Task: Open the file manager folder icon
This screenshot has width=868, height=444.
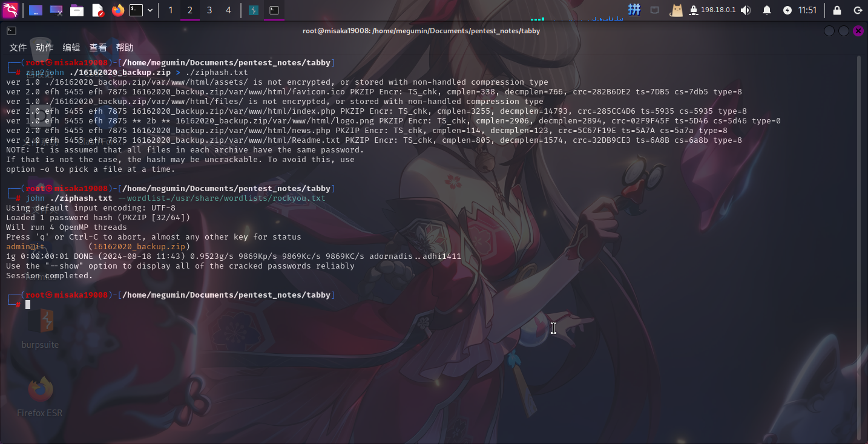Action: (77, 10)
